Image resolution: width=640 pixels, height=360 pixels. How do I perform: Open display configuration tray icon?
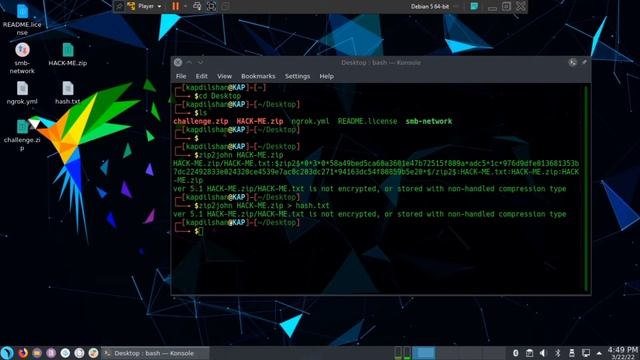tap(586, 353)
